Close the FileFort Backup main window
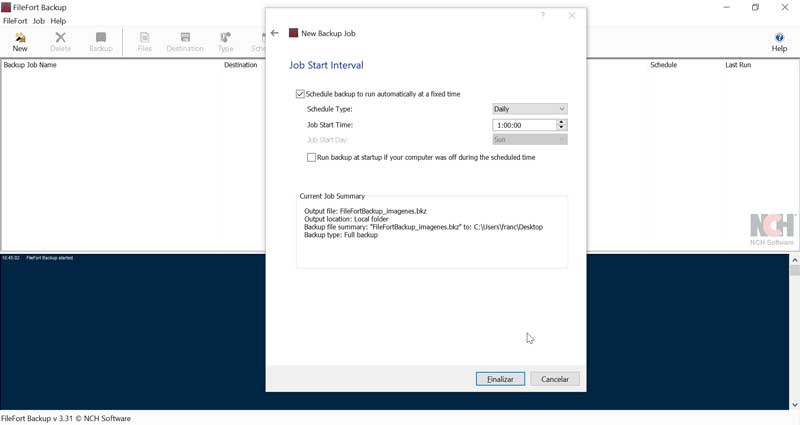The image size is (800, 425). pyautogui.click(x=785, y=7)
